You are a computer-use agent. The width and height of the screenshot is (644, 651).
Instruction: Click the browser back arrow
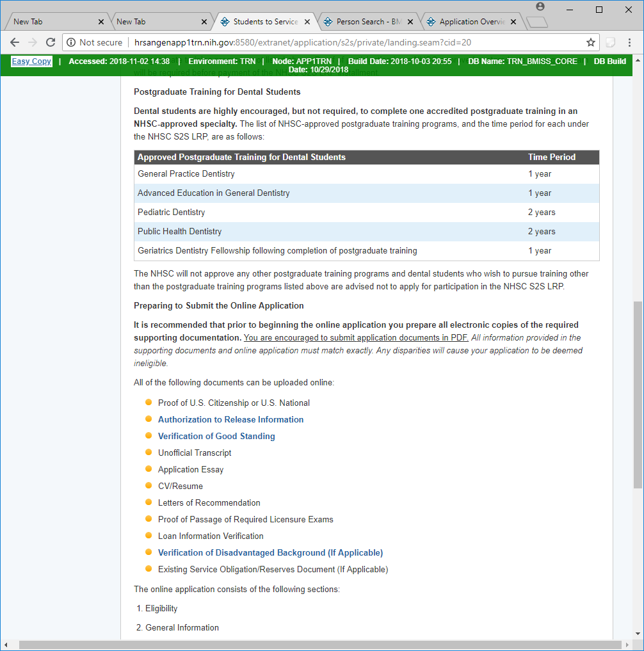coord(15,42)
